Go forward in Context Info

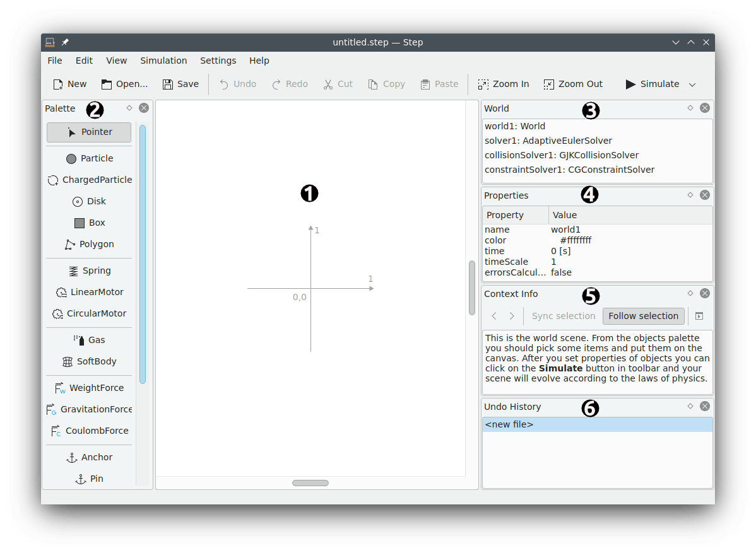(x=512, y=316)
